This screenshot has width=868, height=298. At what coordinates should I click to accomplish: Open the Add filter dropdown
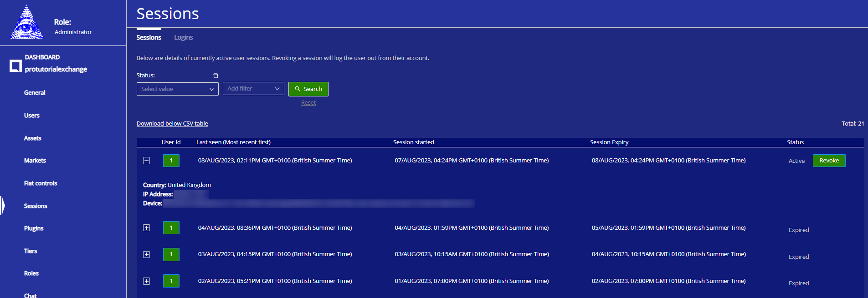click(x=253, y=89)
